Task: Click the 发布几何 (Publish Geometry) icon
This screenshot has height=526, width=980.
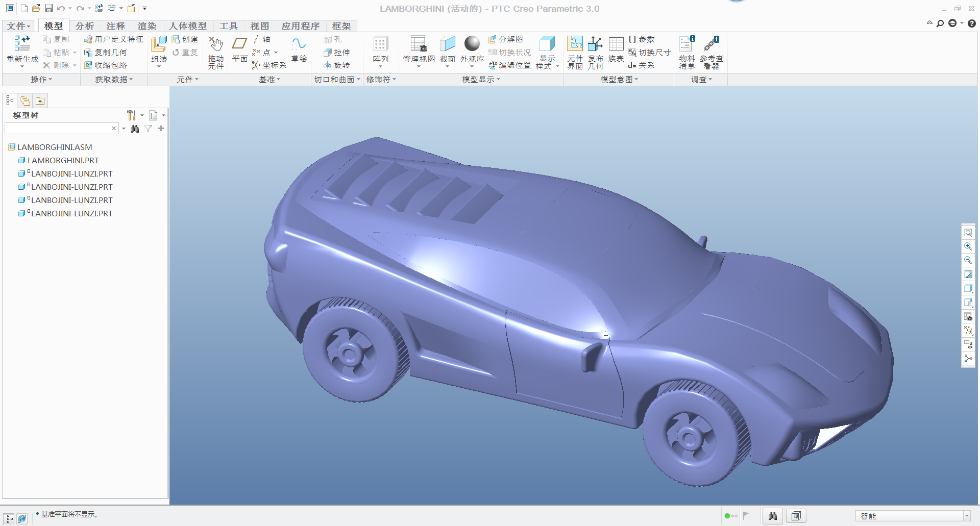Action: pos(595,44)
